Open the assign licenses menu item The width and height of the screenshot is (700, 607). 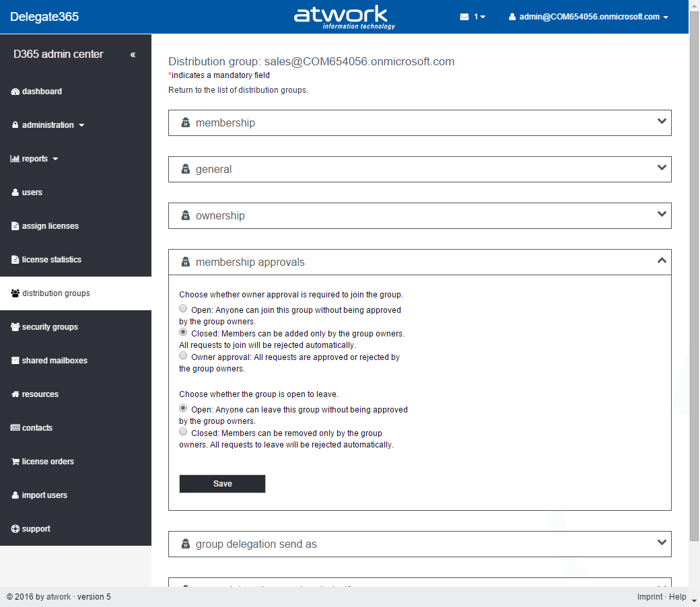tap(50, 226)
